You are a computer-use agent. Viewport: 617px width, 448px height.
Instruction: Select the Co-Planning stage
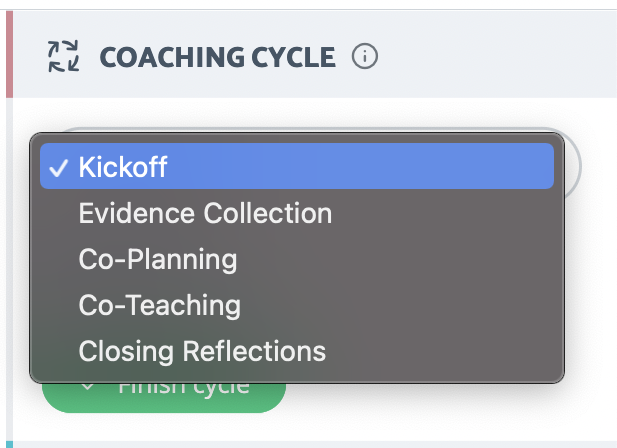pos(158,260)
